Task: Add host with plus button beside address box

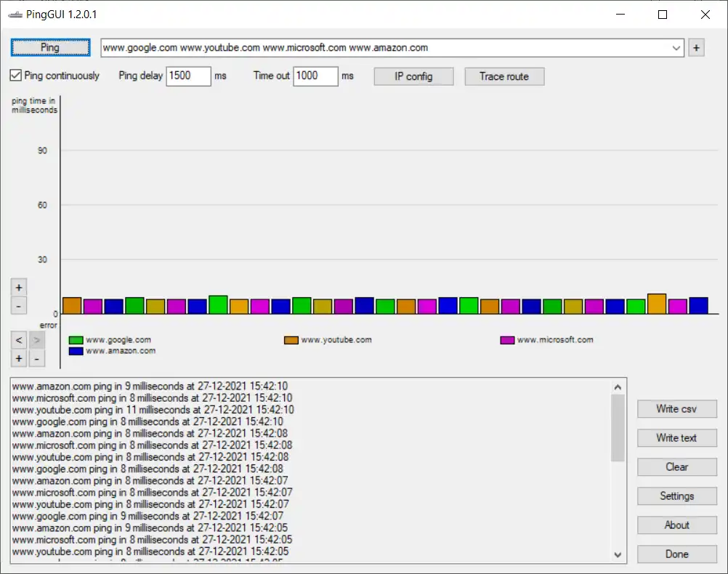Action: click(x=696, y=48)
